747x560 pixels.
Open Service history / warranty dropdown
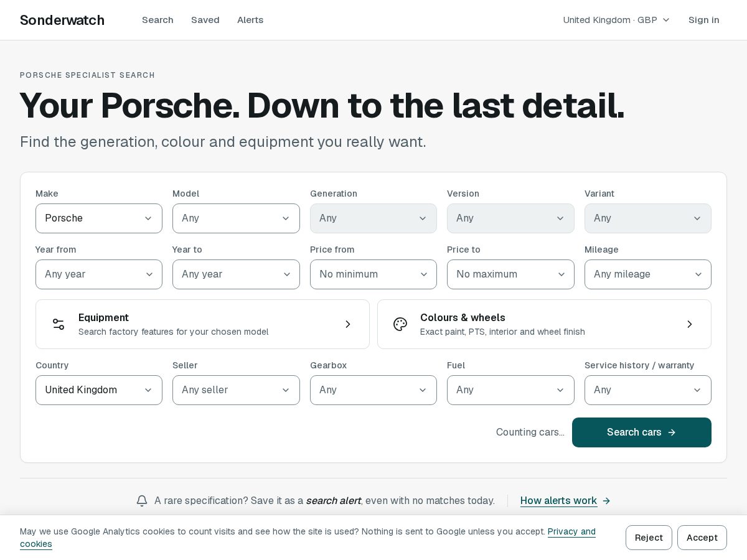[648, 390]
